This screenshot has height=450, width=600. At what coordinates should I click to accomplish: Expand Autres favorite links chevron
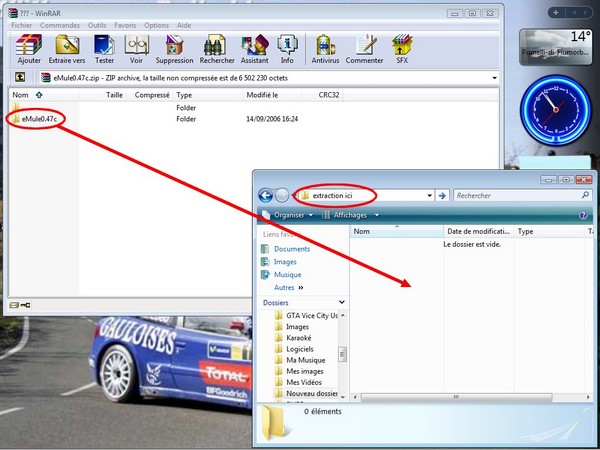coord(301,287)
